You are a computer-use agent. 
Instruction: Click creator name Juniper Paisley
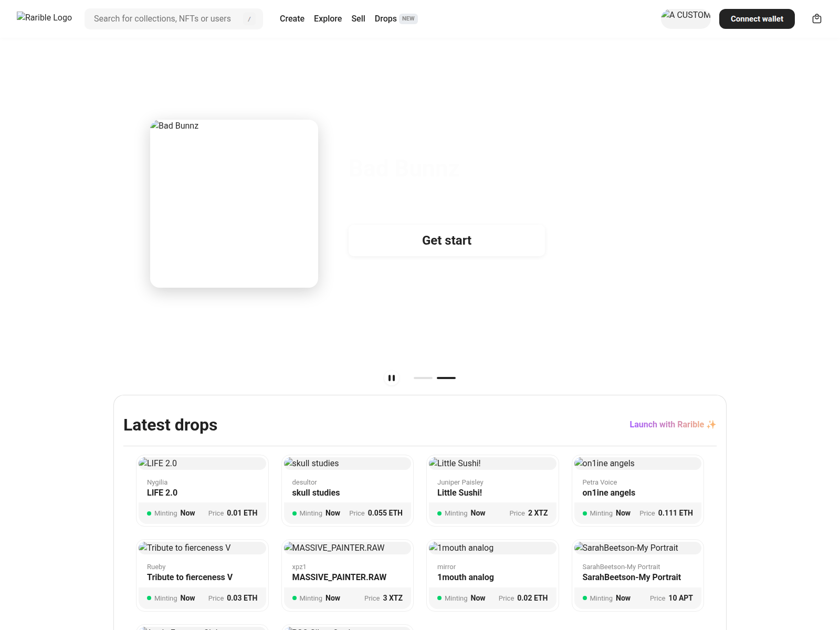coord(460,482)
